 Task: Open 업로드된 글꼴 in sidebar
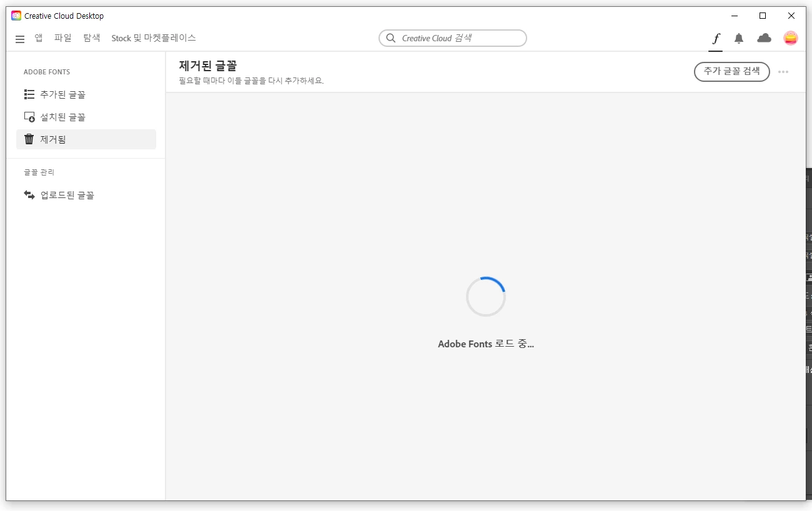[86, 195]
